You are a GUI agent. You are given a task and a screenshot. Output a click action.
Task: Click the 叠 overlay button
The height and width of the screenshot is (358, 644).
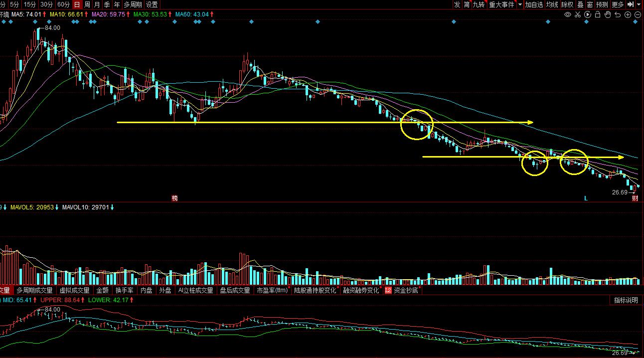[580, 4]
